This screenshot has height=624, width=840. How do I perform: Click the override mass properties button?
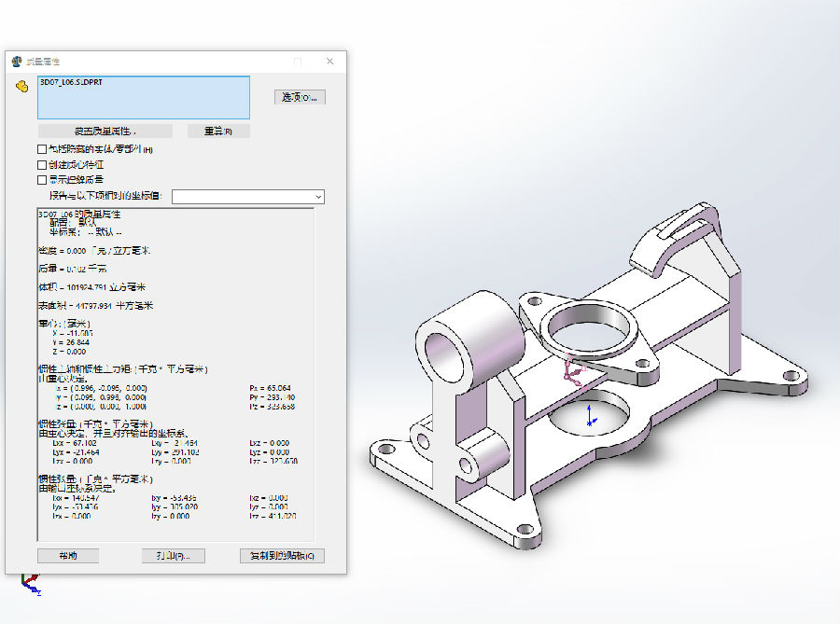pyautogui.click(x=105, y=132)
